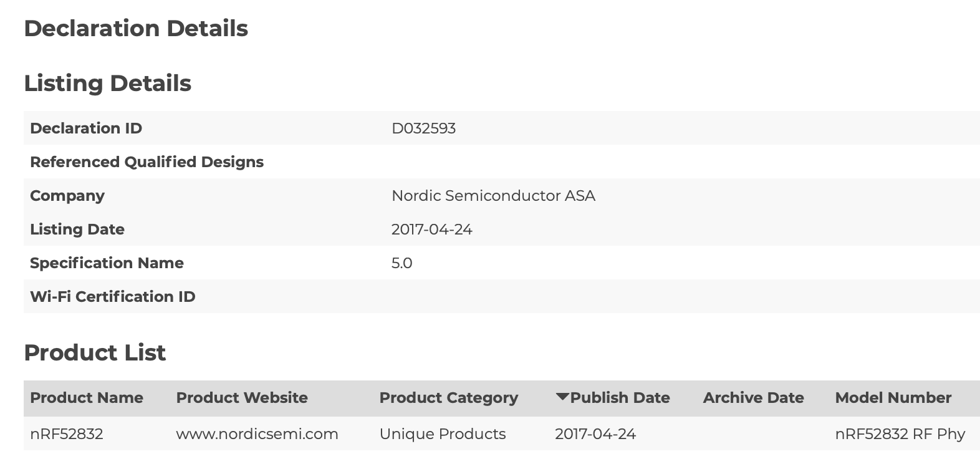Click the Listing Details section heading
This screenshot has height=474, width=980.
[x=107, y=84]
